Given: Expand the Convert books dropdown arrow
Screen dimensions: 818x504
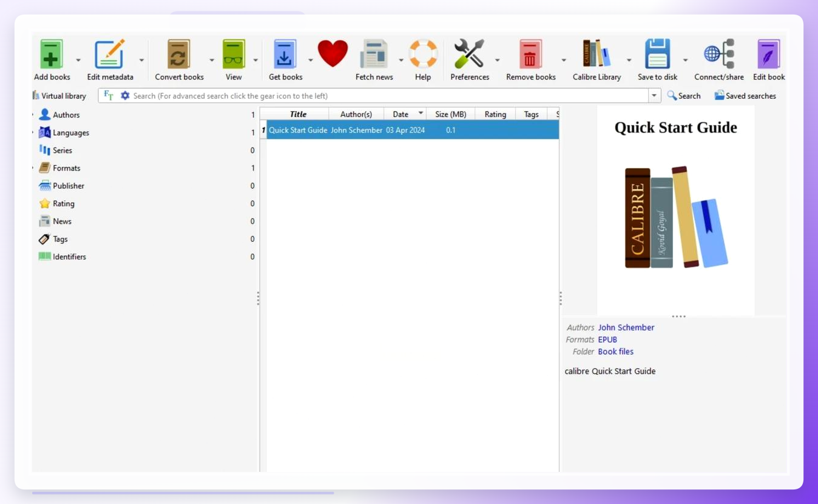Looking at the screenshot, I should click(212, 60).
